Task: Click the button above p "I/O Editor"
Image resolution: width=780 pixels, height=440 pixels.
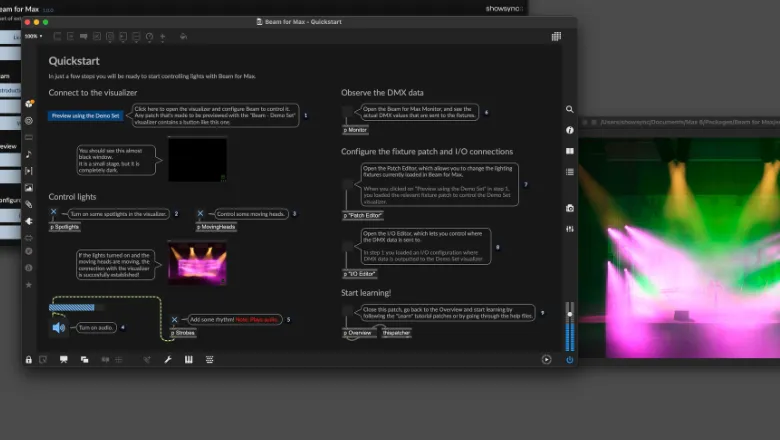Action: 347,246
